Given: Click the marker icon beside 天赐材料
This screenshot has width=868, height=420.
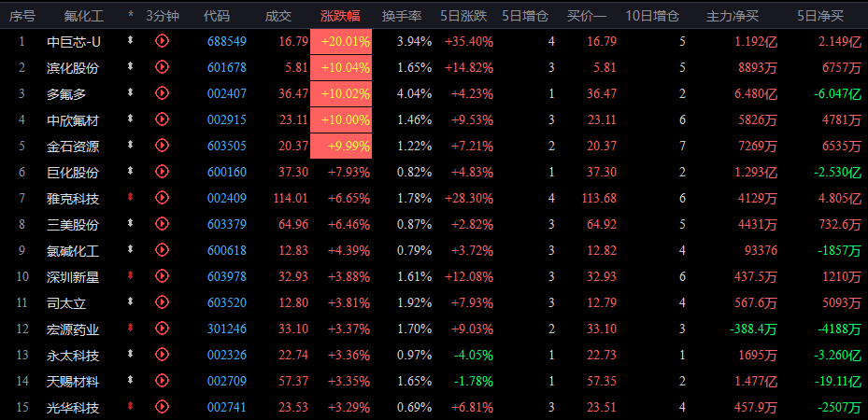Looking at the screenshot, I should 130,380.
